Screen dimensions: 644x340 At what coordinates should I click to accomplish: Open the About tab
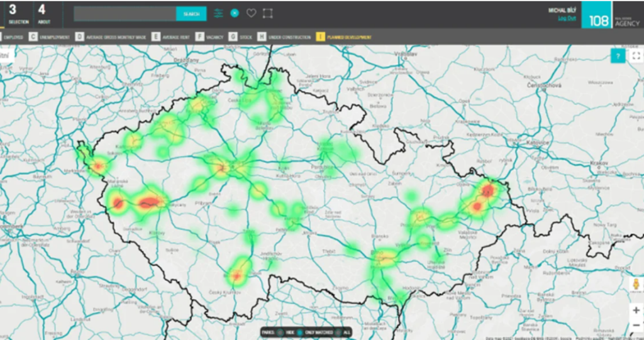point(43,14)
